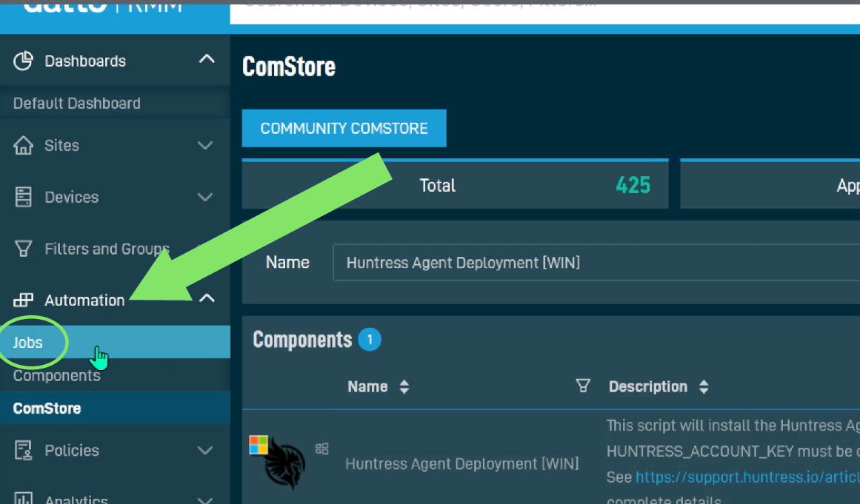
Task: Open the Default Dashboard
Action: coord(77,103)
